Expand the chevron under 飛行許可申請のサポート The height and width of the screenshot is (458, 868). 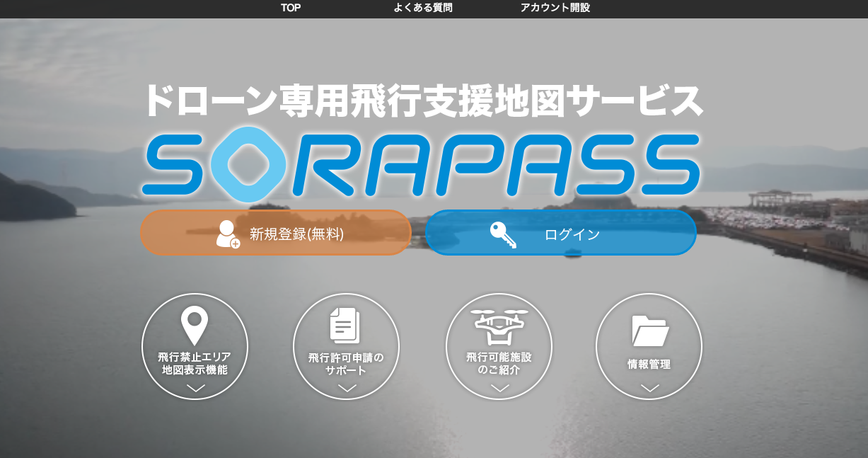pyautogui.click(x=347, y=388)
